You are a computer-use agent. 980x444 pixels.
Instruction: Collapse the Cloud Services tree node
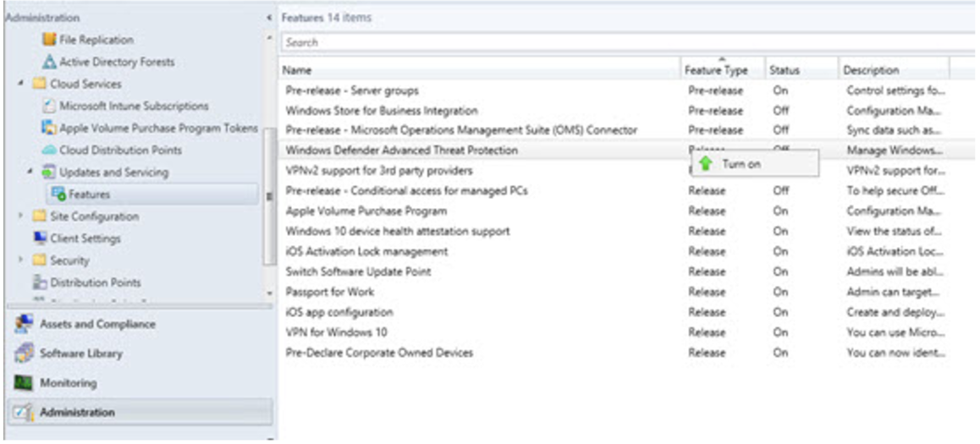click(19, 84)
